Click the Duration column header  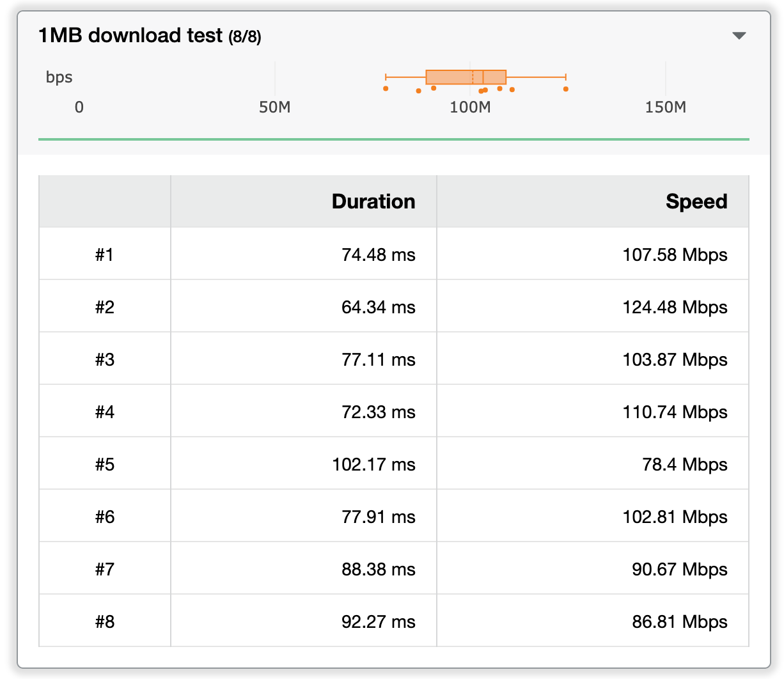tap(373, 201)
